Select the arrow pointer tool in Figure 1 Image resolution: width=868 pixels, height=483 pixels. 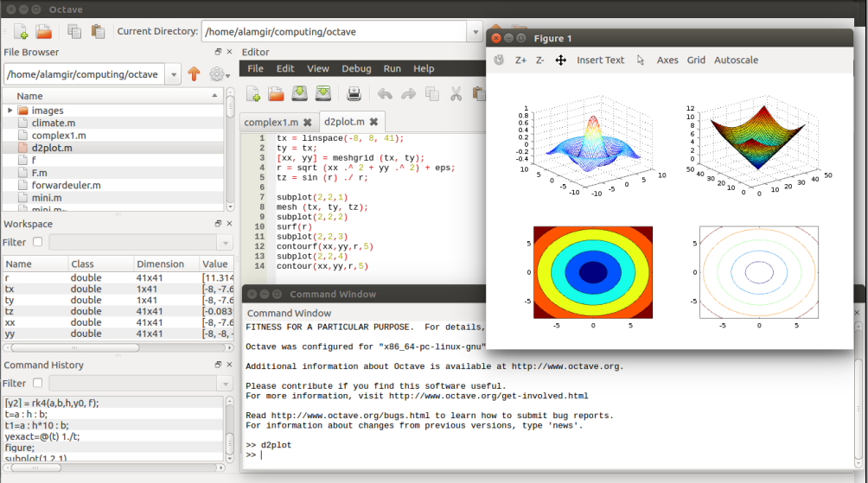tap(641, 60)
